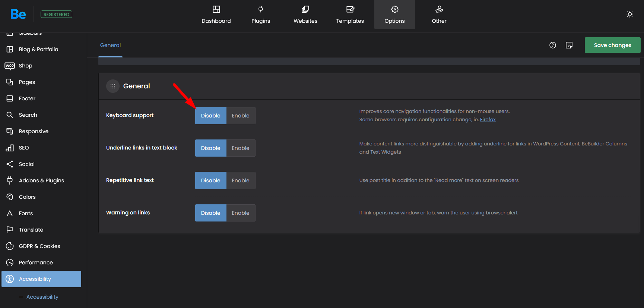Disable Underline links in text block

(211, 148)
